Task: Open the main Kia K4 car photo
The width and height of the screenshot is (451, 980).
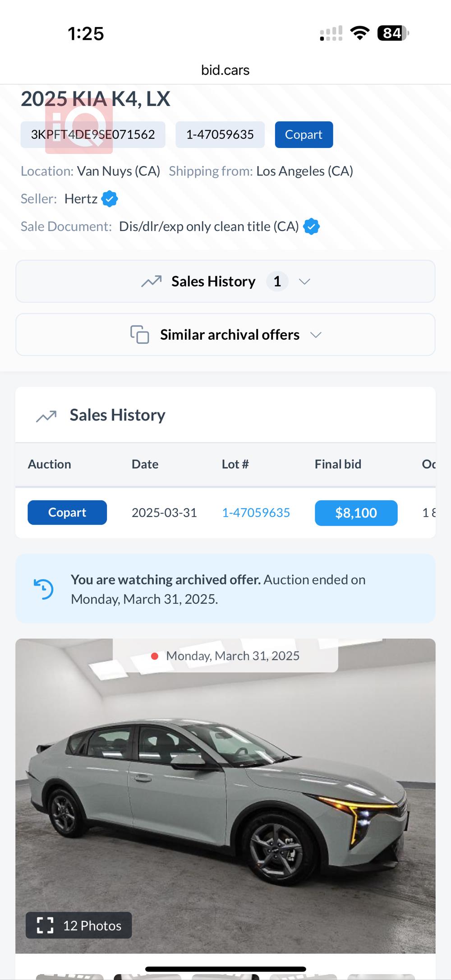Action: click(225, 794)
